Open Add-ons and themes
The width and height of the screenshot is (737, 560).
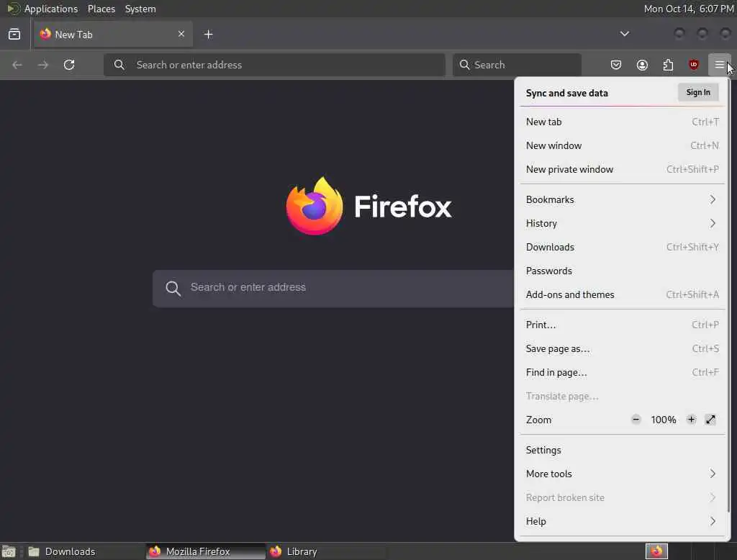[x=623, y=294]
